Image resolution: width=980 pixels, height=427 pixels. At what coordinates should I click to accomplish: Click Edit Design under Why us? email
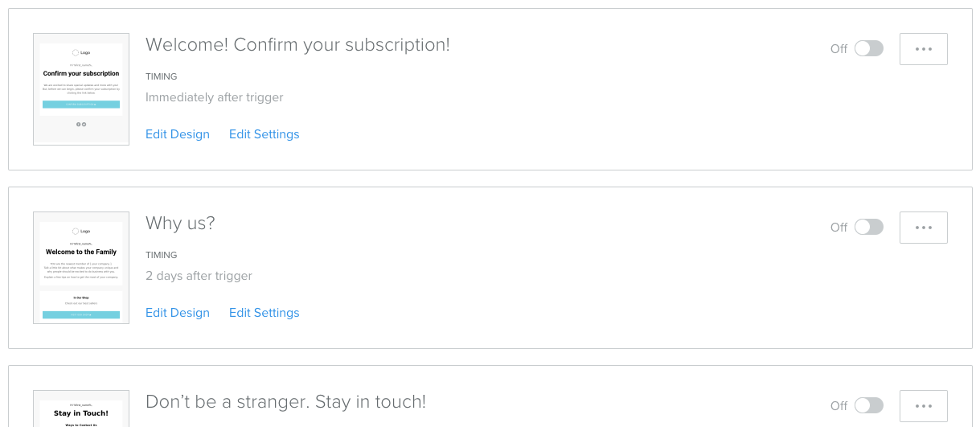(178, 313)
